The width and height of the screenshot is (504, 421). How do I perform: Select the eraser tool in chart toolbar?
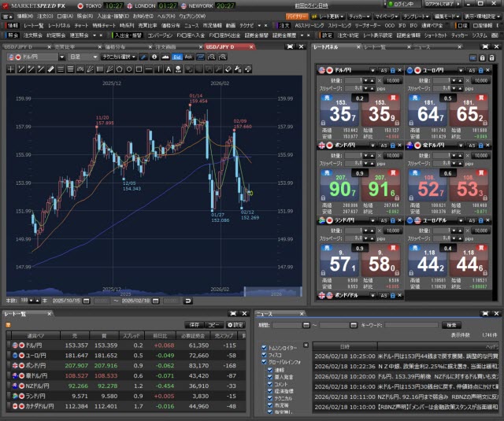pyautogui.click(x=228, y=69)
